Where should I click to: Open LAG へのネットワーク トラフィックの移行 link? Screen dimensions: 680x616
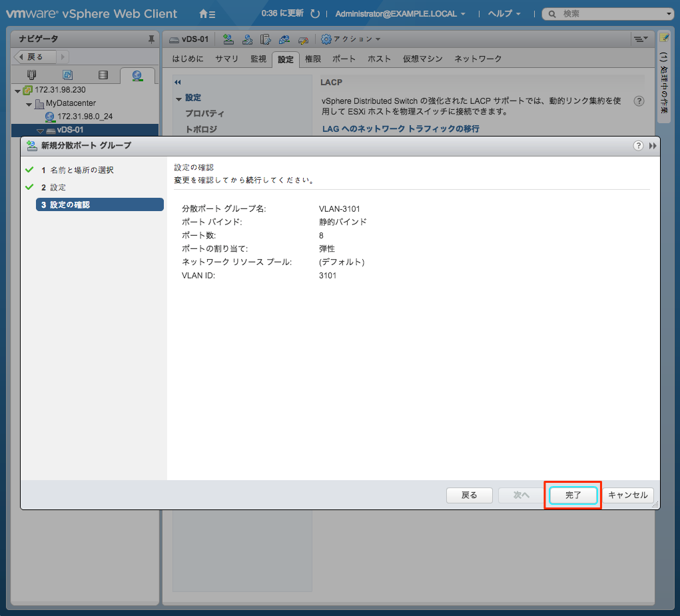[401, 129]
